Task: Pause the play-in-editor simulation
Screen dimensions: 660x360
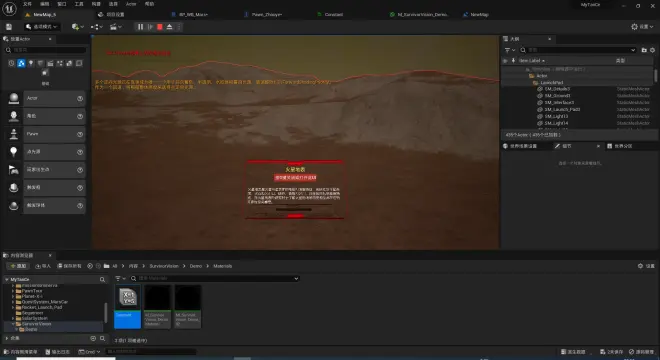Action: 140,27
